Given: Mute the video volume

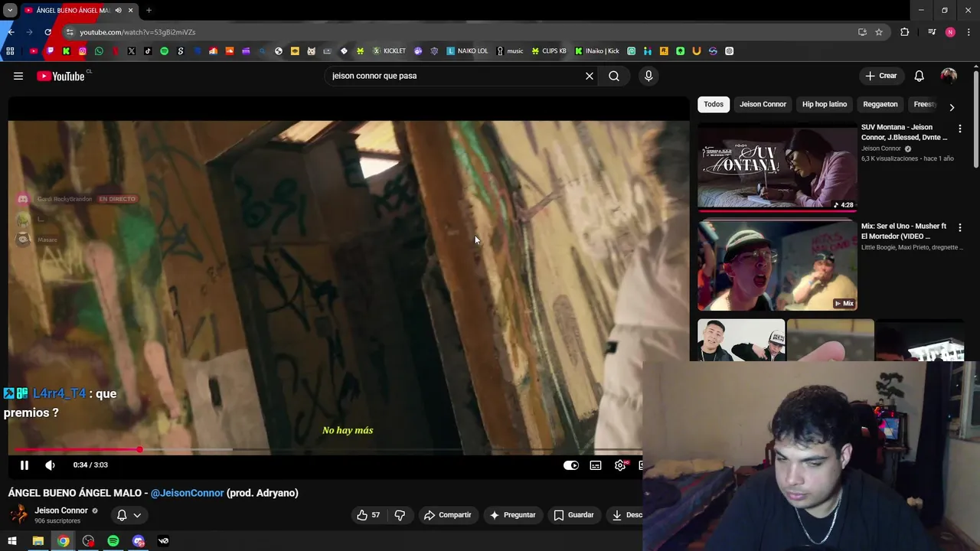Looking at the screenshot, I should [50, 465].
